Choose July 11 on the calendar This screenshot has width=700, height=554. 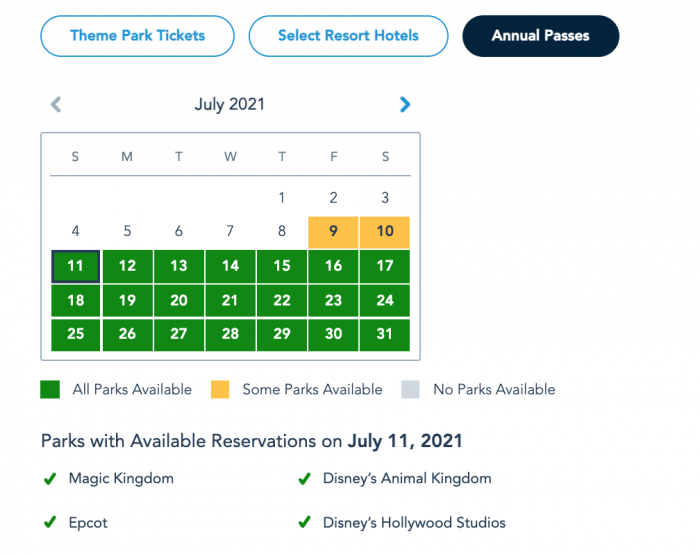coord(75,266)
